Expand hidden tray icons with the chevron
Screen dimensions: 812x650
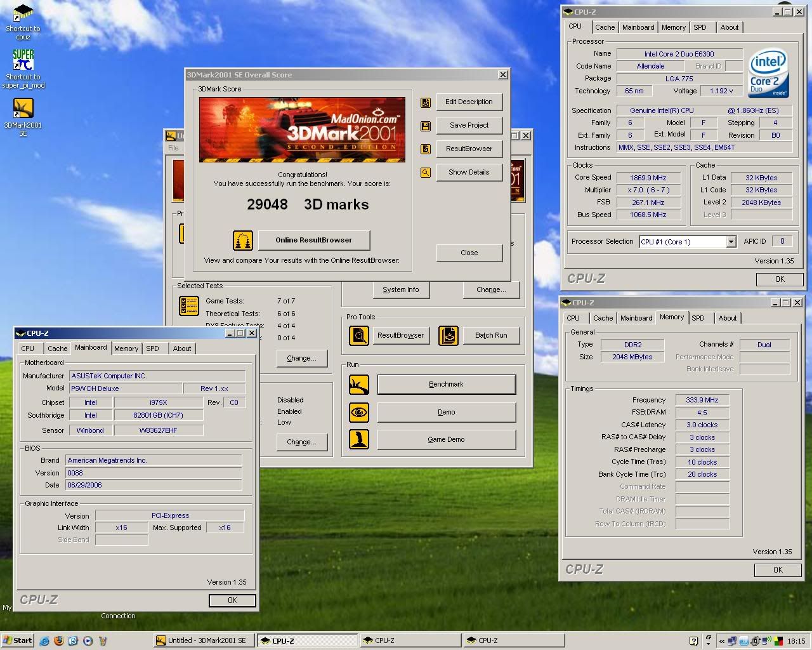[722, 641]
